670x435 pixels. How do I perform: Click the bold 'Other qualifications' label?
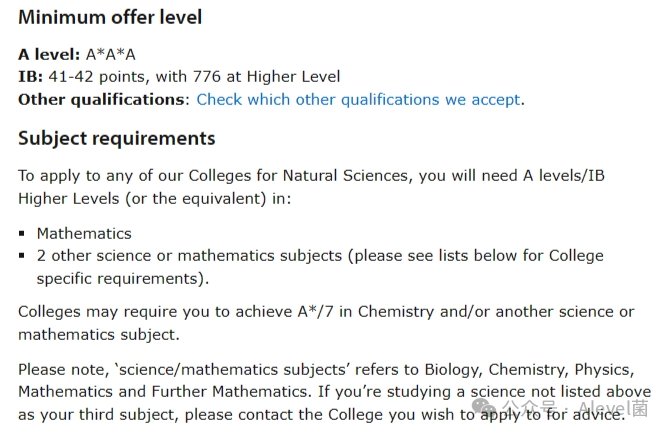(x=102, y=100)
